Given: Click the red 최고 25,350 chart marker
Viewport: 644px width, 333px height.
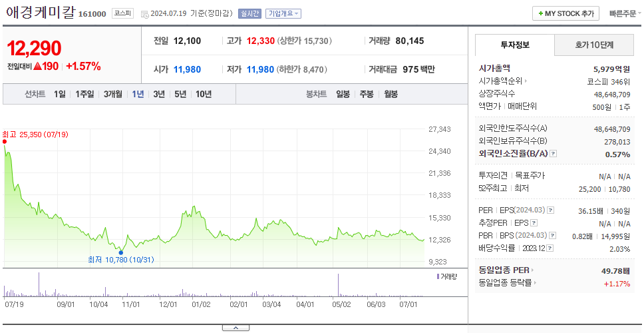Looking at the screenshot, I should click(x=5, y=141).
